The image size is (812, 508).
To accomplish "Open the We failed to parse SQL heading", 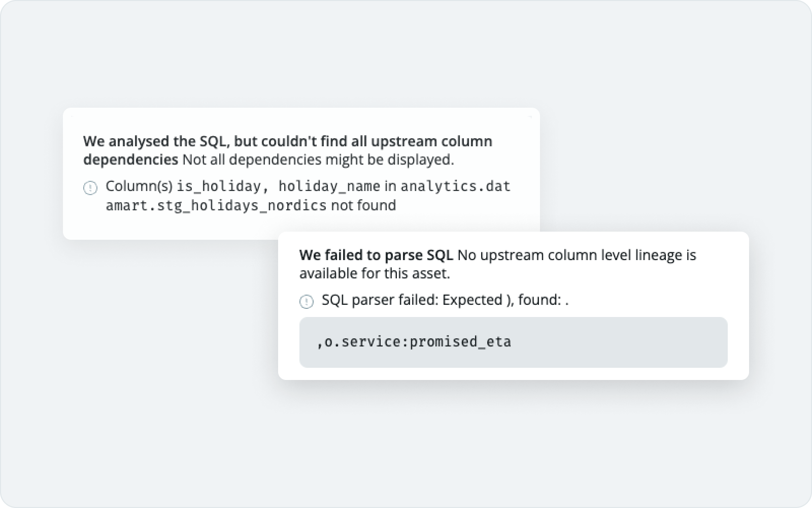I will pos(377,255).
